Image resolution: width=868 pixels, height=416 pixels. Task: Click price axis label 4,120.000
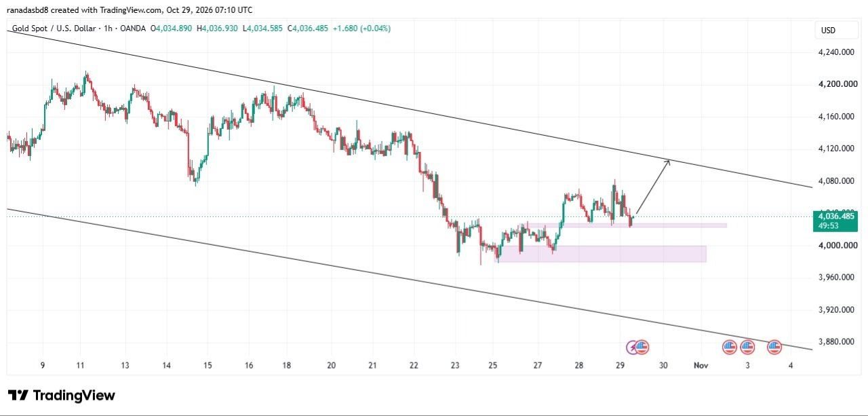[x=837, y=148]
